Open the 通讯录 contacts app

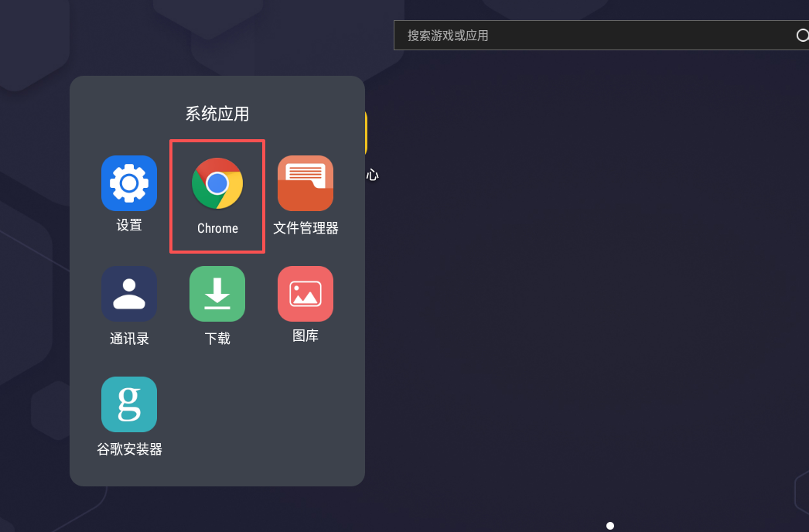coord(128,294)
